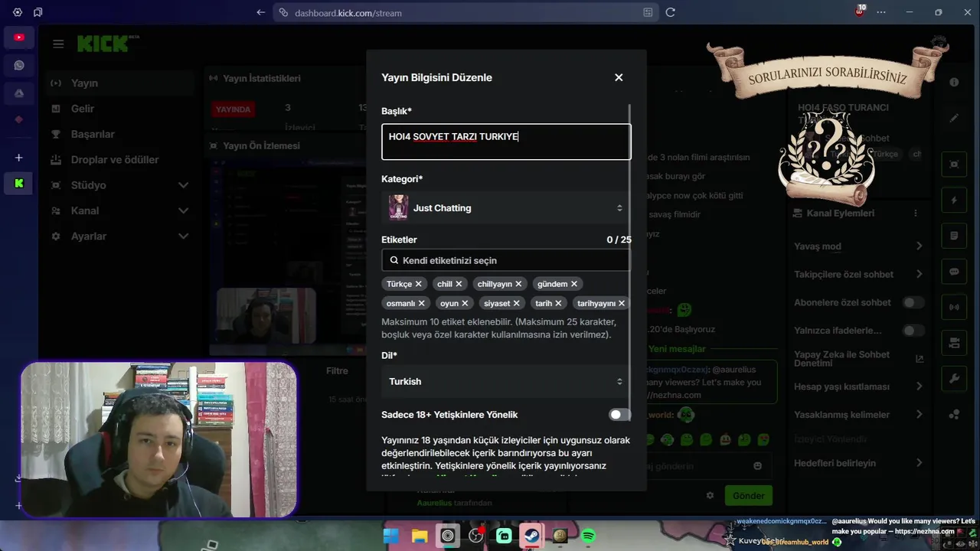Remove the chillyayın tag
The height and width of the screenshot is (551, 980).
click(518, 284)
